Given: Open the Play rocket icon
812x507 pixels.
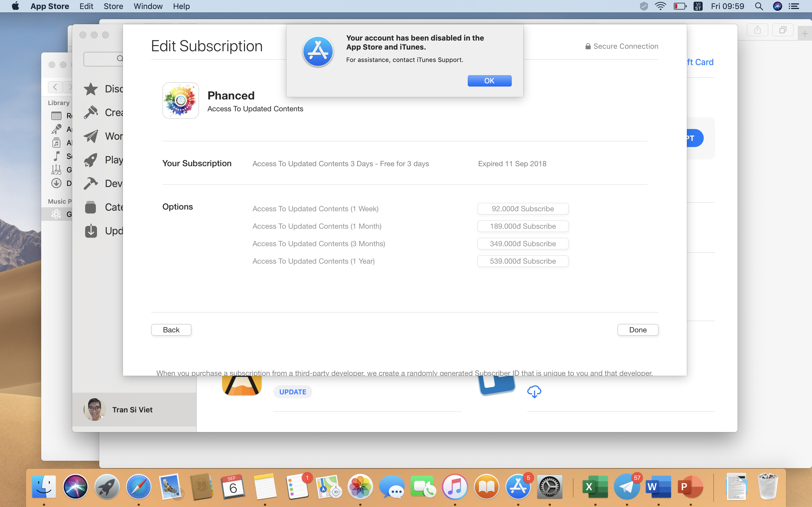Looking at the screenshot, I should coord(91,160).
